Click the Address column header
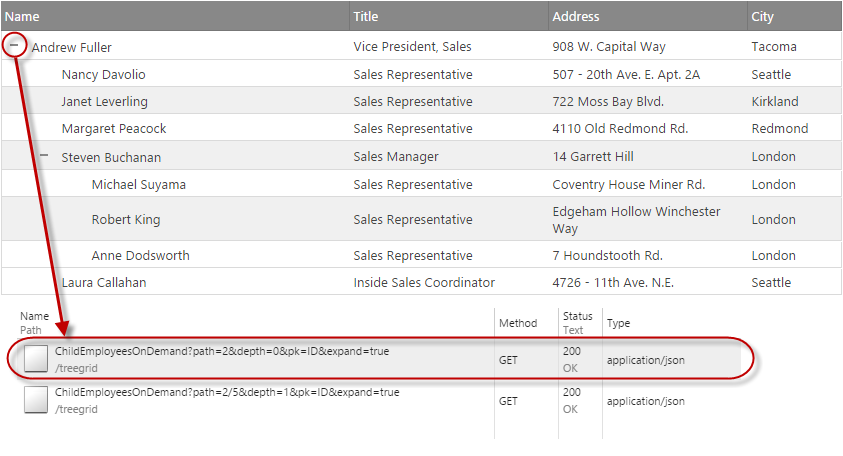843x456 pixels. coord(576,16)
